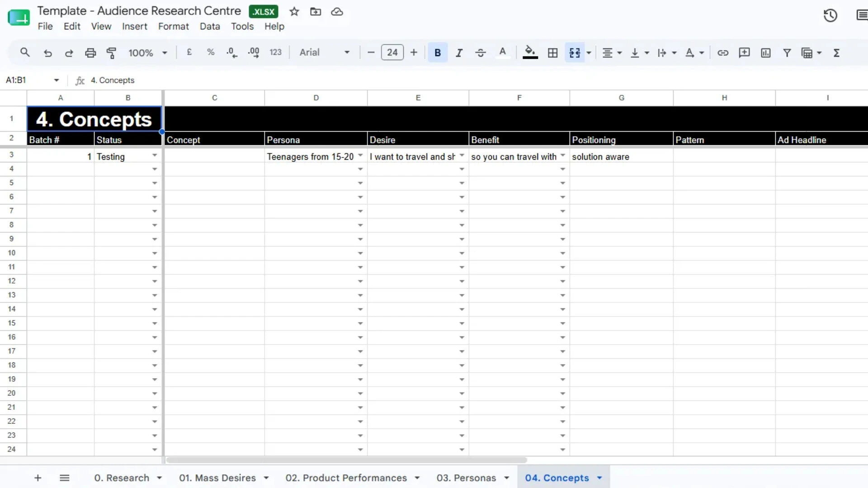This screenshot has height=488, width=868.
Task: Click the name box A1:B1
Action: pos(32,80)
